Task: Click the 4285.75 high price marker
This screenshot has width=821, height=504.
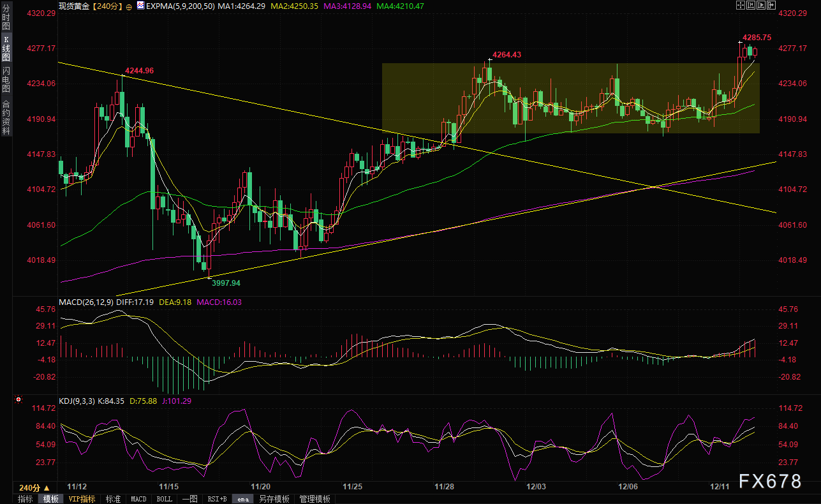Action: 757,38
